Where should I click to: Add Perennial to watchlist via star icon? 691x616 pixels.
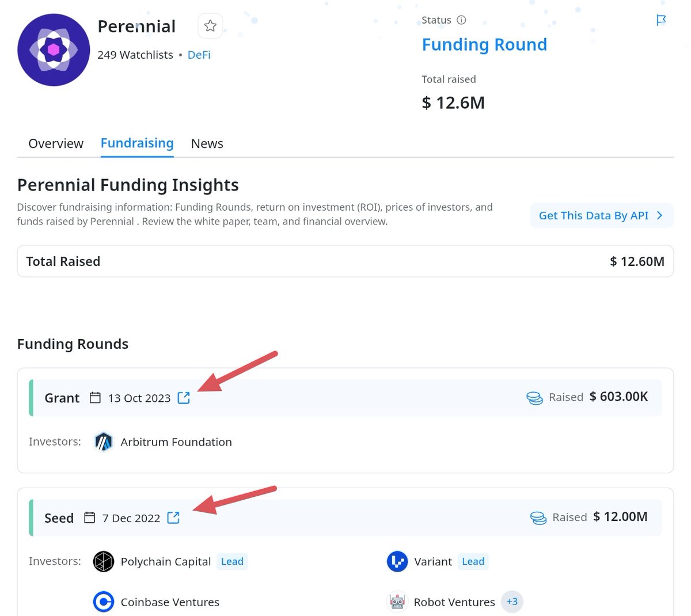[x=210, y=26]
